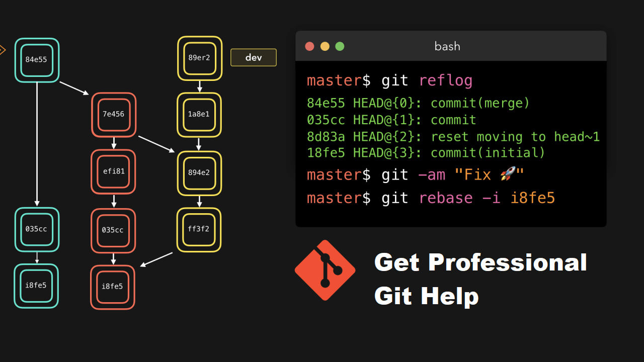The image size is (644, 362).
Task: Click the orange Git logo icon
Action: [x=325, y=270]
